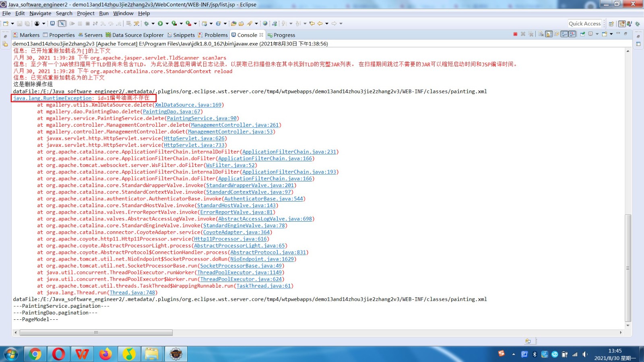Viewport: 644px width, 362px height.
Task: Open the ManagementController.java:261 stack trace link
Action: click(235, 125)
